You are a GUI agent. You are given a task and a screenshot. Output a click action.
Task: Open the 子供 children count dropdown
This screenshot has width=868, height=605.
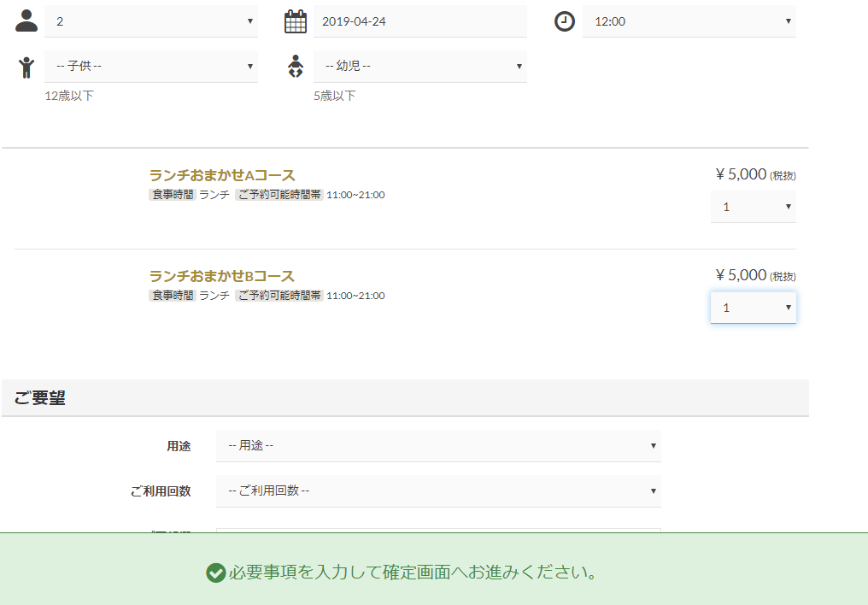[151, 67]
